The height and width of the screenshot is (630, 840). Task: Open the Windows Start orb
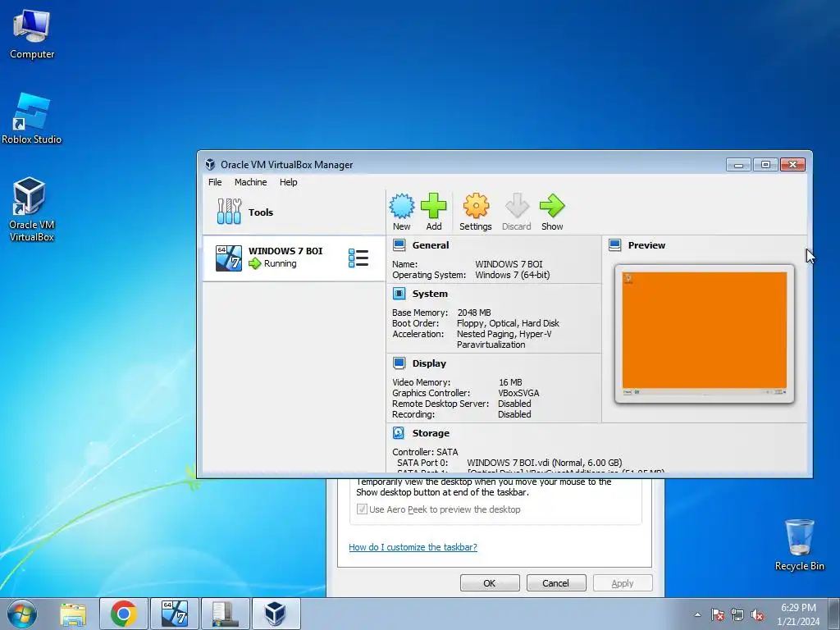coord(22,614)
